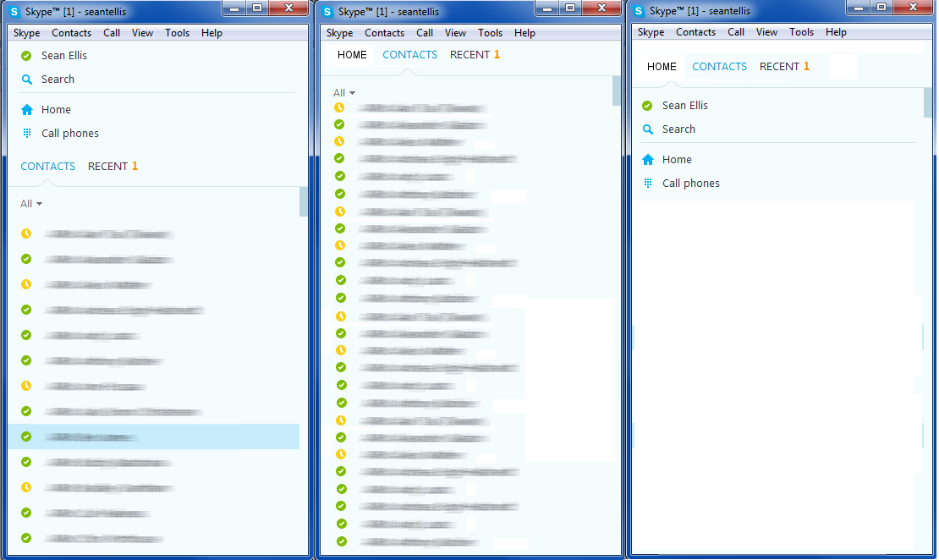Open the Tools menu in right window
Viewport: 939px width, 560px height.
[x=801, y=32]
